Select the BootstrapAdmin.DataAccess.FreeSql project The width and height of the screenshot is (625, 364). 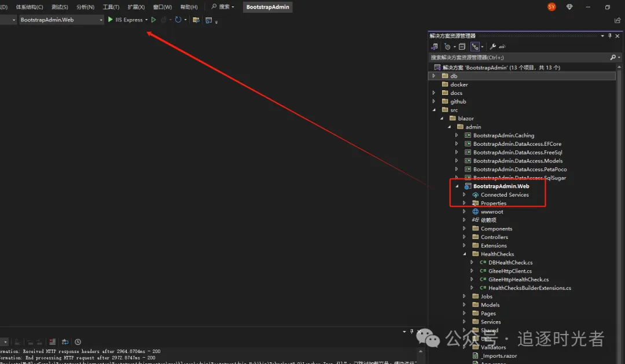click(517, 152)
